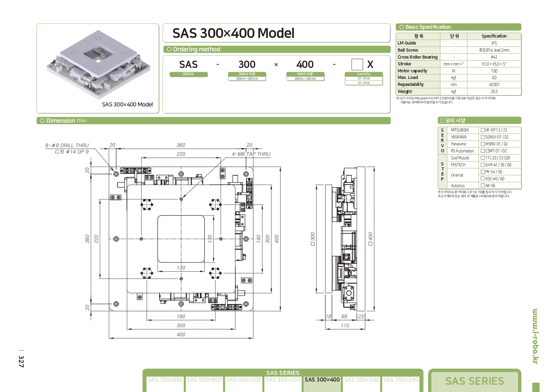Image resolution: width=554 pixels, height=392 pixels.
Task: Click the large SAS SERIES label box
Action: (x=475, y=381)
